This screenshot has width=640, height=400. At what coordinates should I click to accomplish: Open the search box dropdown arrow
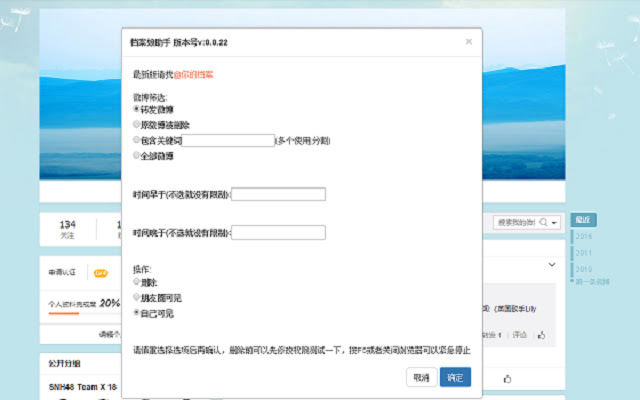[x=554, y=223]
